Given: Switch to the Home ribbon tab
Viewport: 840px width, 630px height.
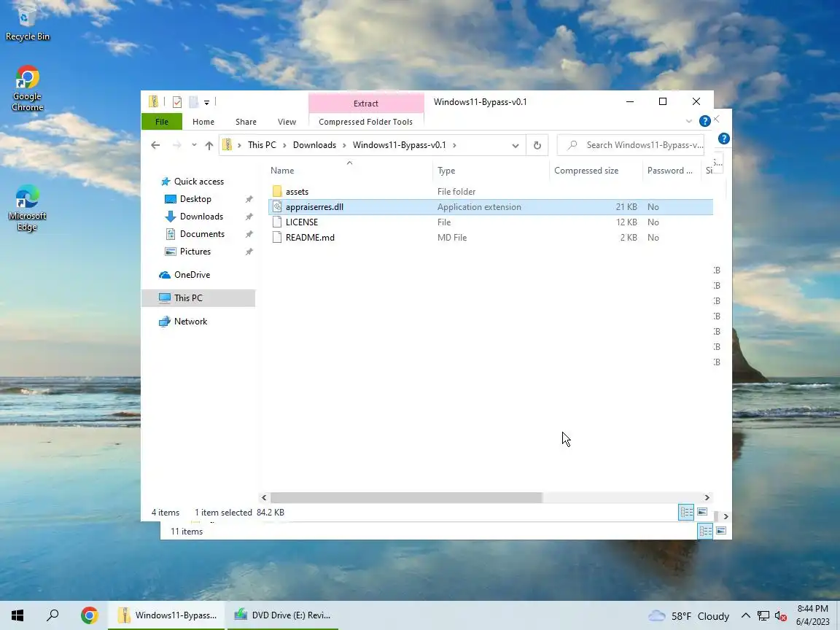Looking at the screenshot, I should (x=203, y=122).
